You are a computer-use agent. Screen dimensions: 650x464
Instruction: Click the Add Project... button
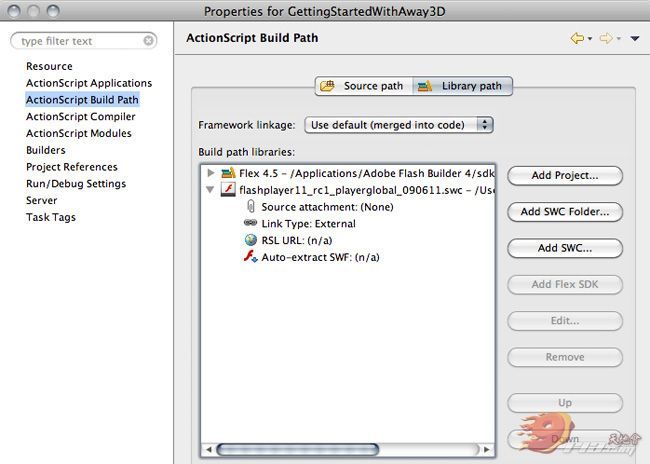coord(565,175)
